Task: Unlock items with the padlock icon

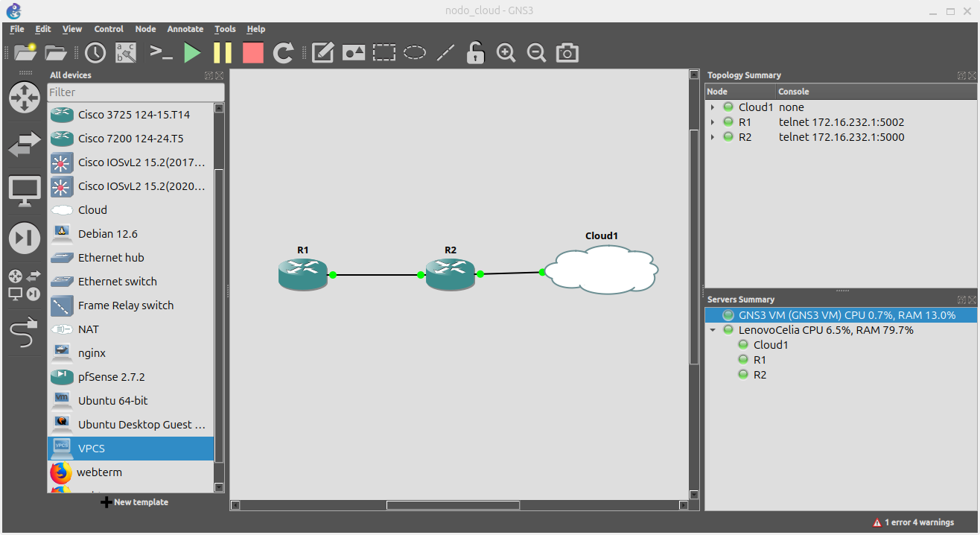Action: [475, 53]
